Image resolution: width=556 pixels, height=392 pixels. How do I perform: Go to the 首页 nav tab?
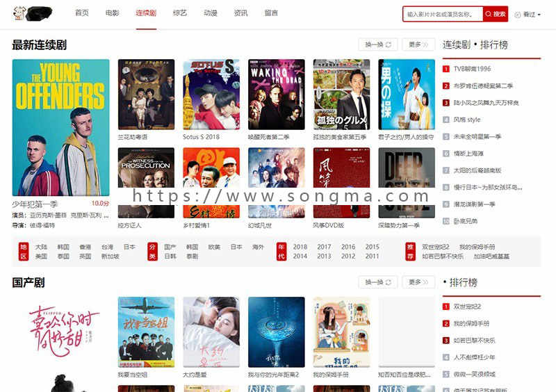[82, 13]
